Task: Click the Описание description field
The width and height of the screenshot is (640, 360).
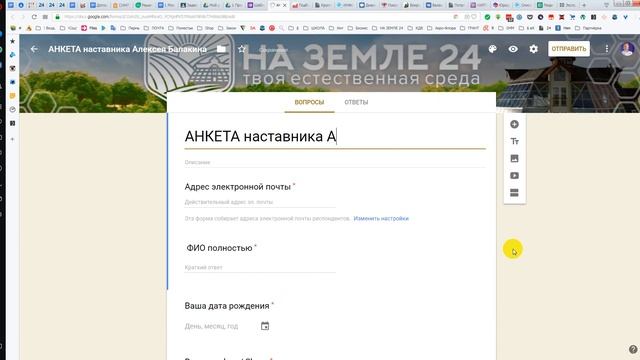Action: point(335,162)
